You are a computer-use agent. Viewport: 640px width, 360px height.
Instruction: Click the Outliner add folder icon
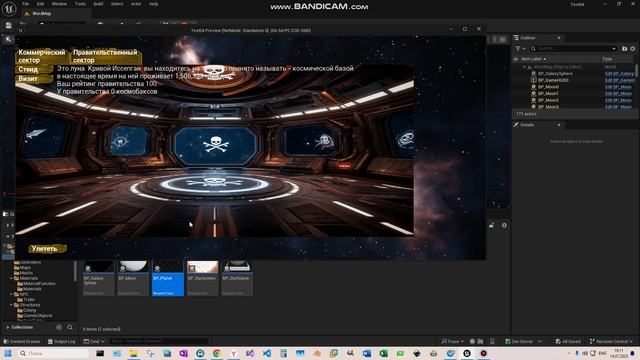tap(624, 49)
